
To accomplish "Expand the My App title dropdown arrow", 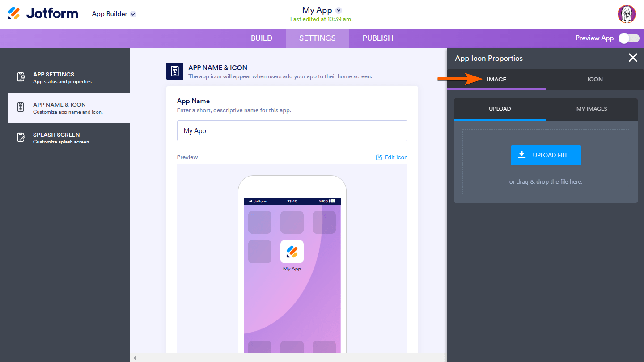I will (x=339, y=10).
